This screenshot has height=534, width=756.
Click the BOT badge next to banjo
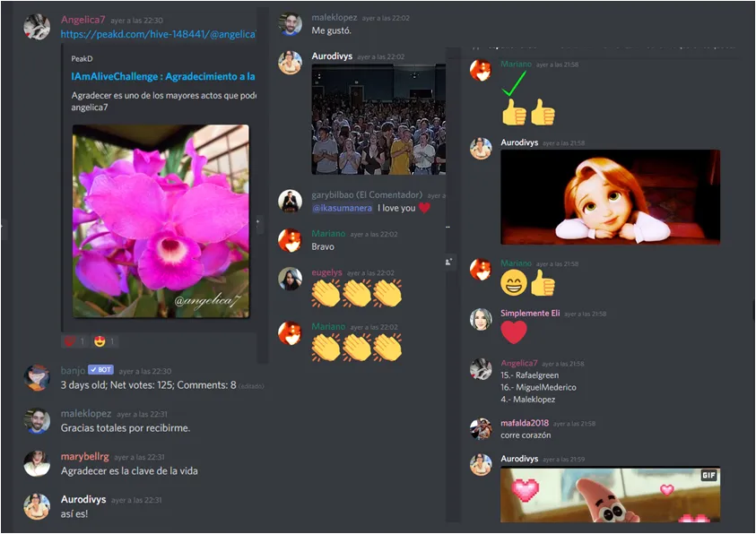click(100, 370)
